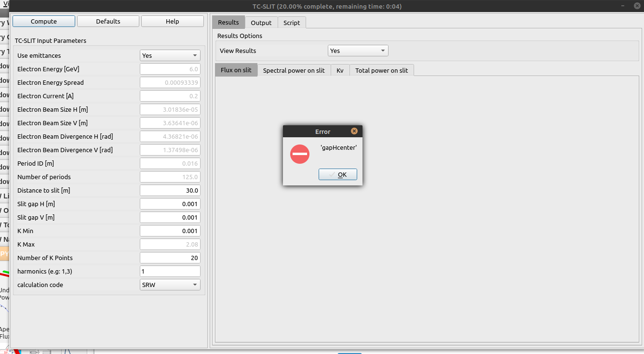The image size is (644, 354).
Task: Select the Total power on slit tab
Action: click(381, 70)
